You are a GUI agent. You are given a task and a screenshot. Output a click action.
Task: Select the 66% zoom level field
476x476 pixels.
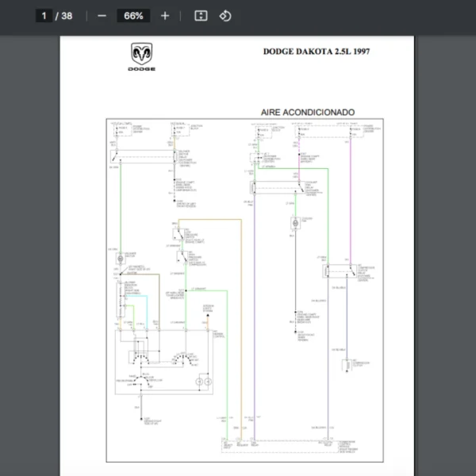coord(133,16)
